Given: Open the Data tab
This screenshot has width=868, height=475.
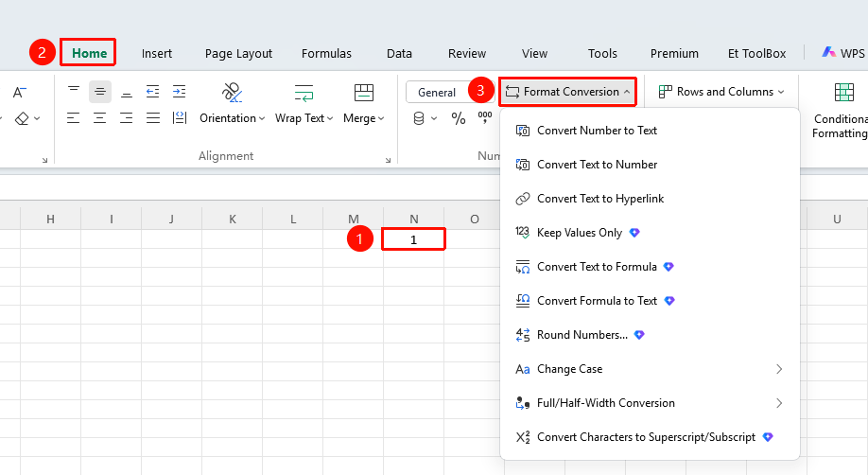Looking at the screenshot, I should [x=399, y=53].
